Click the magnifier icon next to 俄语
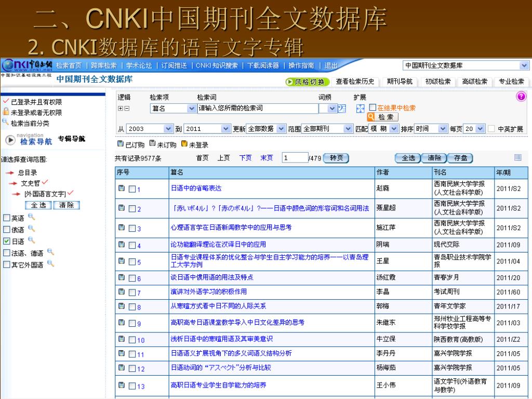The image size is (532, 399). 31,229
